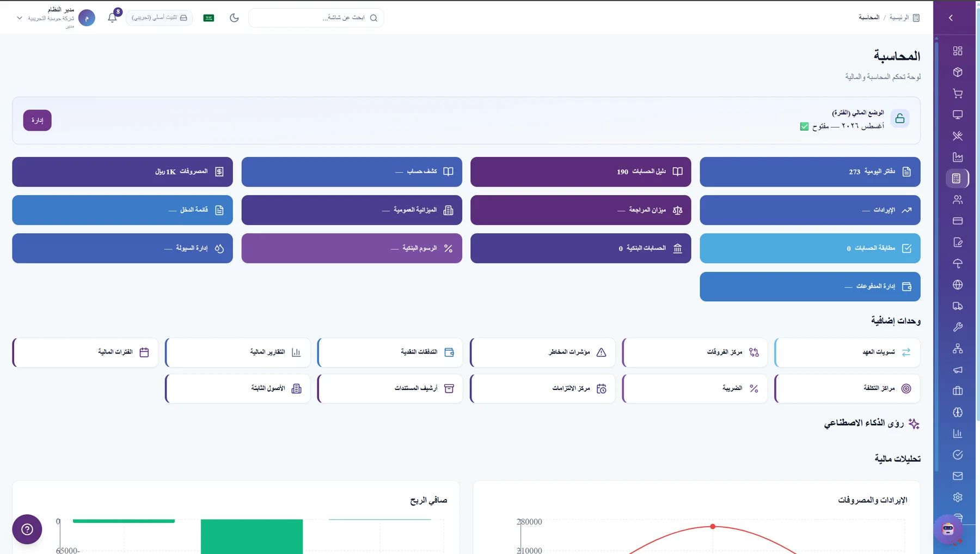Screen dimensions: 980x554
Task: Select the تسويات العهد module tile
Action: (847, 352)
